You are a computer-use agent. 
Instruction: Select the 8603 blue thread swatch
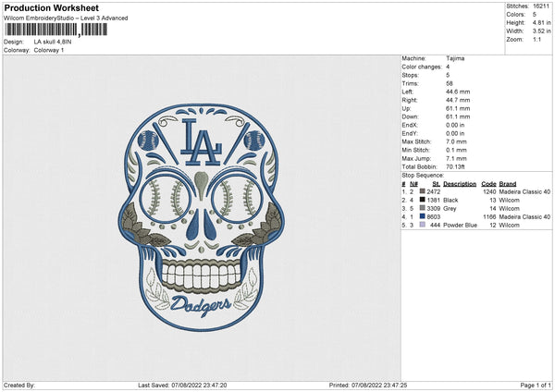tap(422, 216)
